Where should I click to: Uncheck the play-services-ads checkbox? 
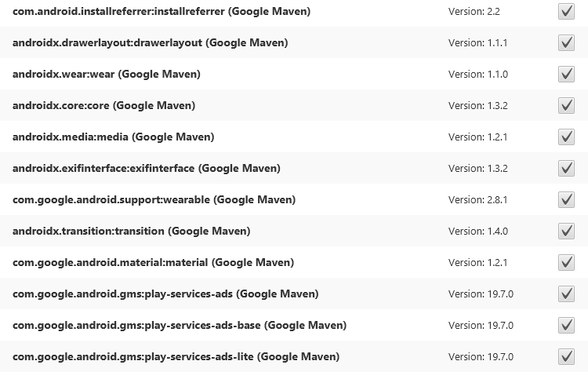[566, 294]
